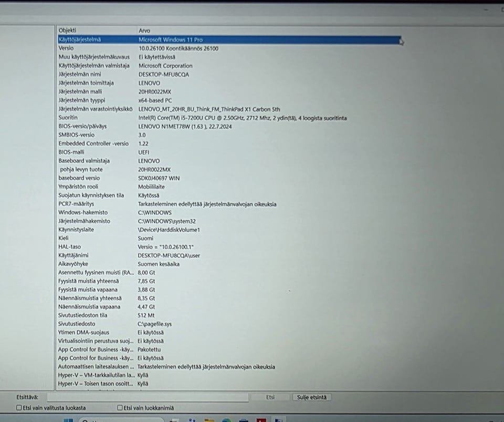Select the 'Järjestelmän tyyppi' row

[x=82, y=100]
